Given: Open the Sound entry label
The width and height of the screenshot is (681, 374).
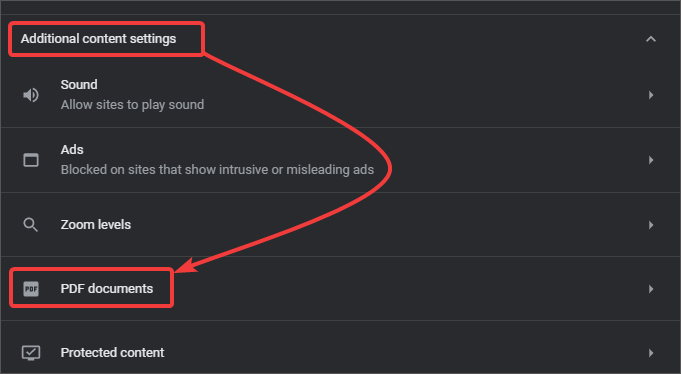Looking at the screenshot, I should (x=79, y=84).
